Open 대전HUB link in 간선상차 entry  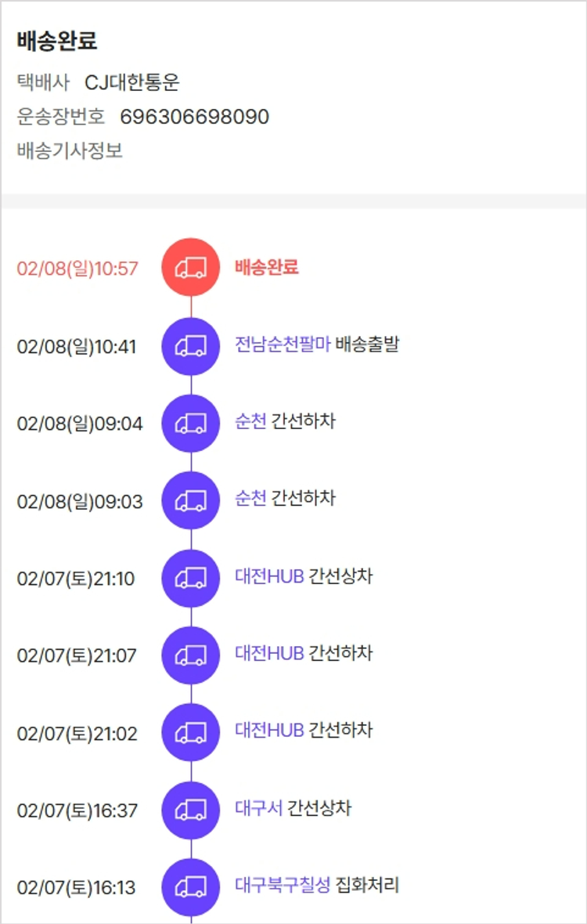coord(269,576)
